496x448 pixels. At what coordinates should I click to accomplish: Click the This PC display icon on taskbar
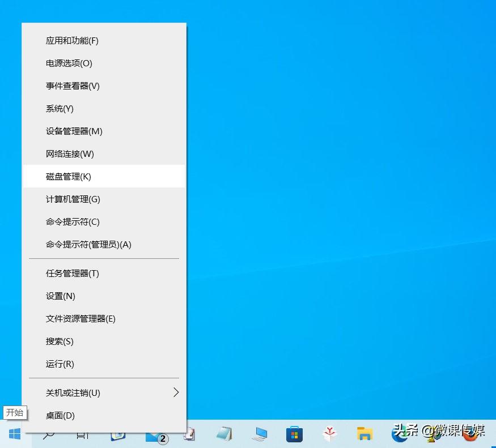(x=260, y=434)
